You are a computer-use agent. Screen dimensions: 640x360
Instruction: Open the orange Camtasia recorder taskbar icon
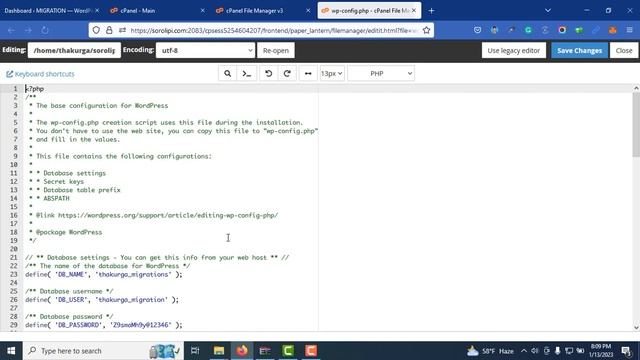click(311, 351)
